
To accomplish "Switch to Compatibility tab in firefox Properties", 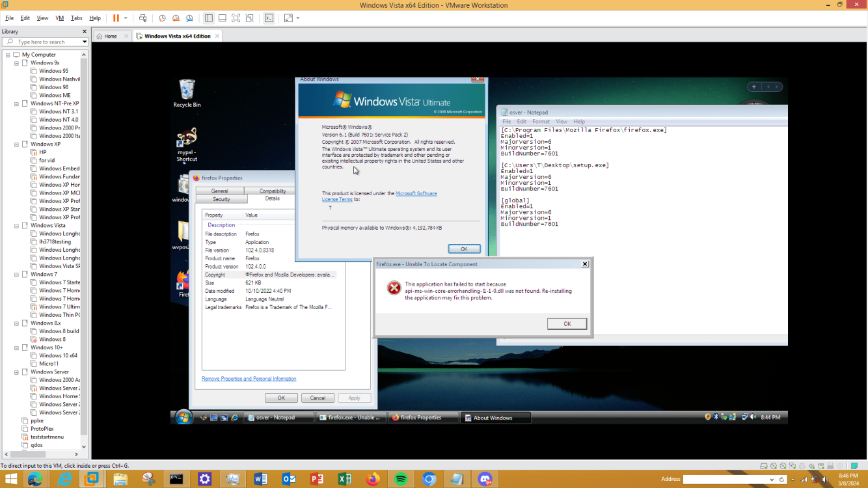I will [273, 191].
